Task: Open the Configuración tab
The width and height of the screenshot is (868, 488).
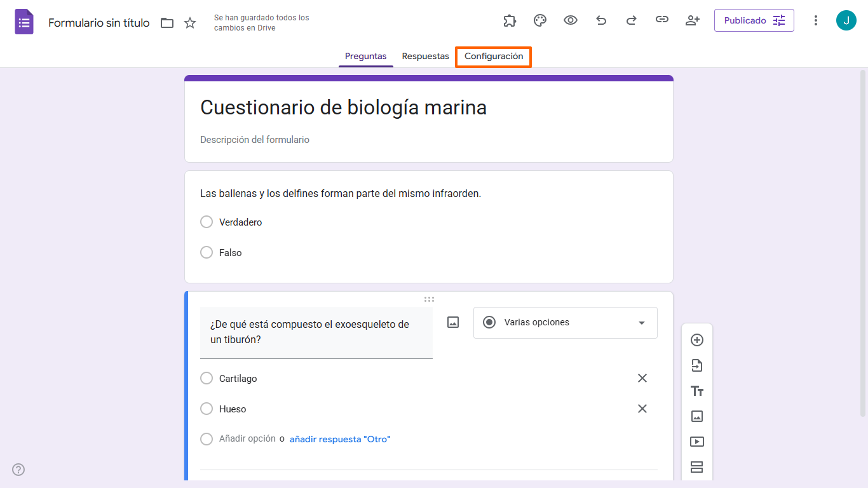Action: pyautogui.click(x=493, y=57)
